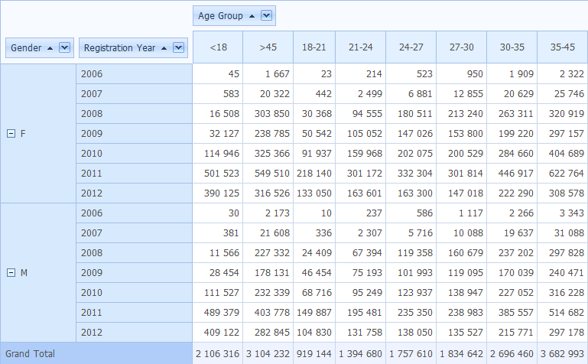Click the cell with value 135 527
This screenshot has width=588, height=364.
(x=461, y=332)
